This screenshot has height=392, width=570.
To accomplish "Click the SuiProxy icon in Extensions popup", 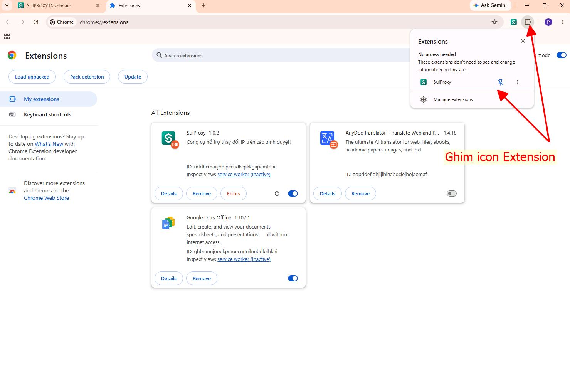I will pos(424,82).
